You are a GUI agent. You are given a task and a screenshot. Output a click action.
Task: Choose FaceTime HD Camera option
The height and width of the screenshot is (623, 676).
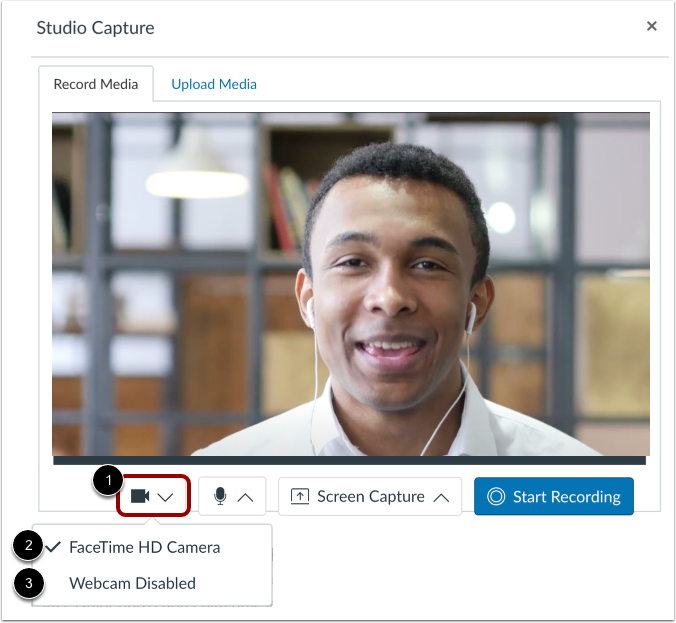click(x=152, y=547)
